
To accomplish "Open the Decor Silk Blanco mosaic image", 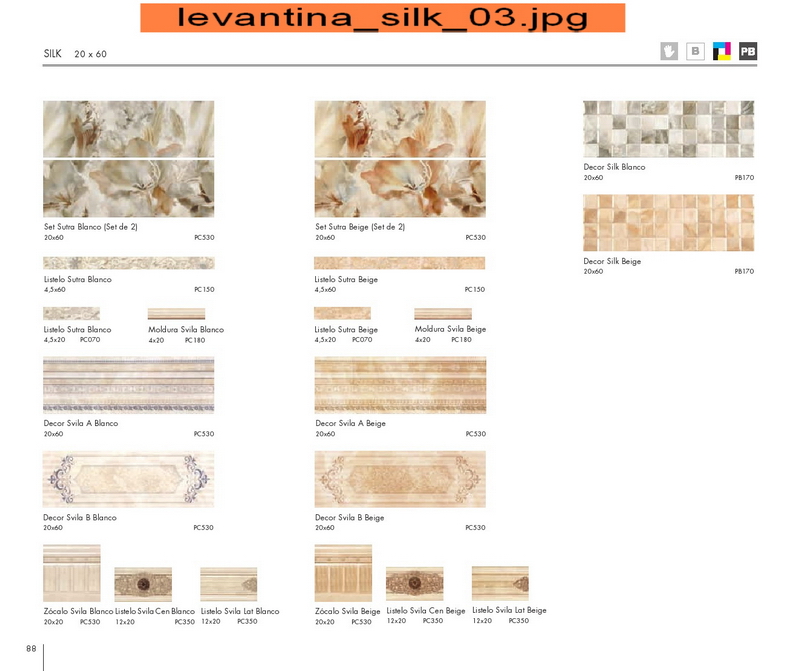I will click(668, 129).
